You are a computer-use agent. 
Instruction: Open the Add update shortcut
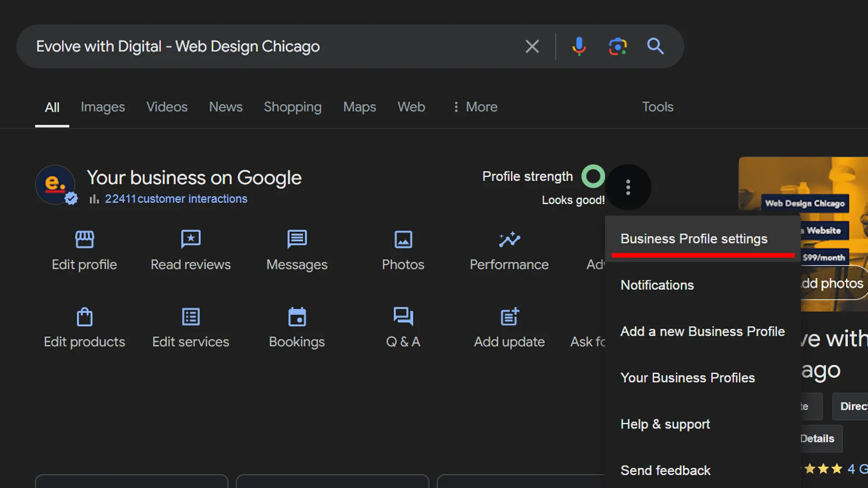509,328
